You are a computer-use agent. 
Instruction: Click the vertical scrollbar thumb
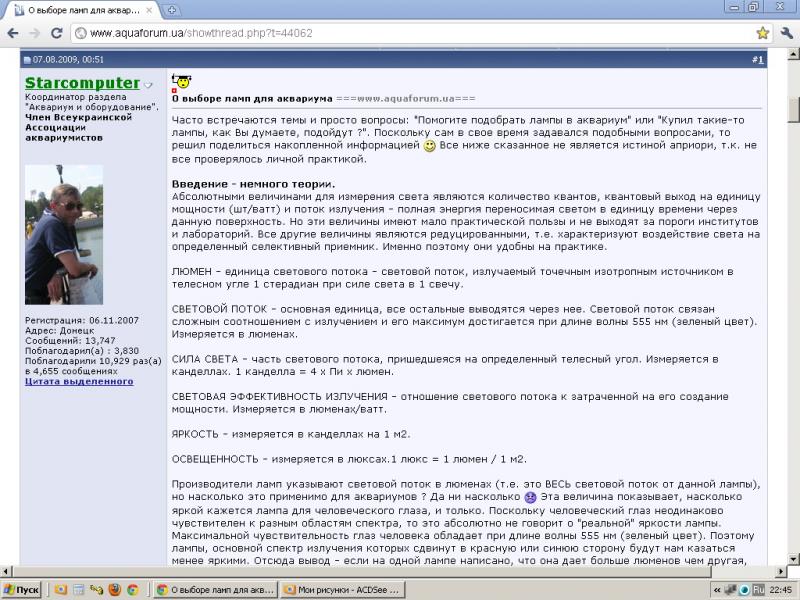click(x=793, y=110)
